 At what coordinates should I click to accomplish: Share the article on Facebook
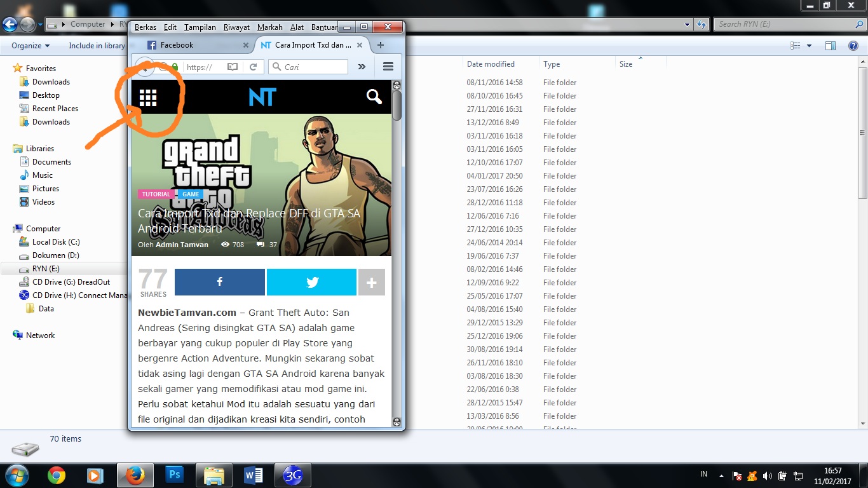coord(219,282)
